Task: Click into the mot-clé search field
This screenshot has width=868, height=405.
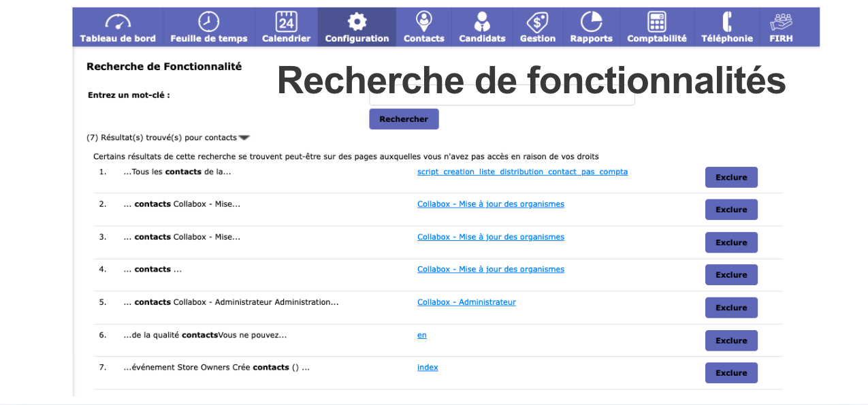Action: coord(502,99)
